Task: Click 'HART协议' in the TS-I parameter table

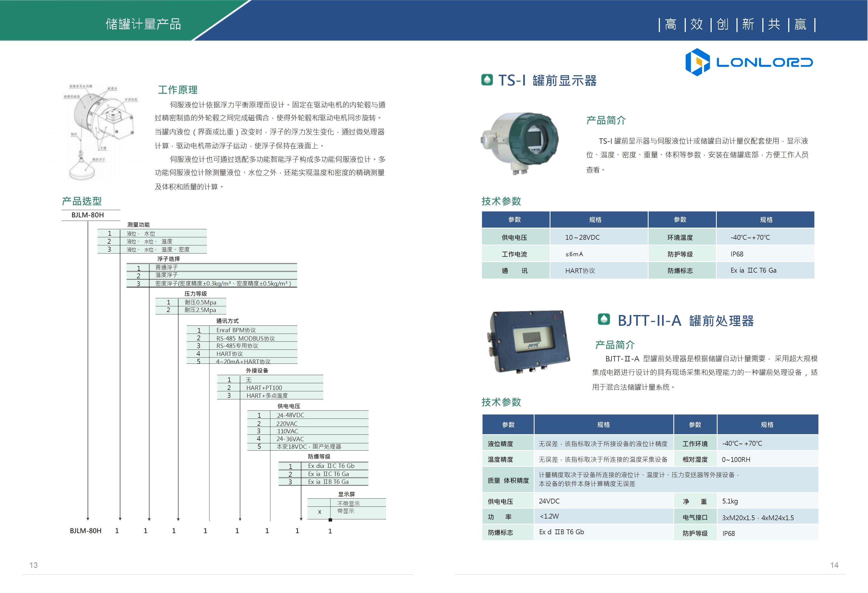Action: [x=580, y=270]
